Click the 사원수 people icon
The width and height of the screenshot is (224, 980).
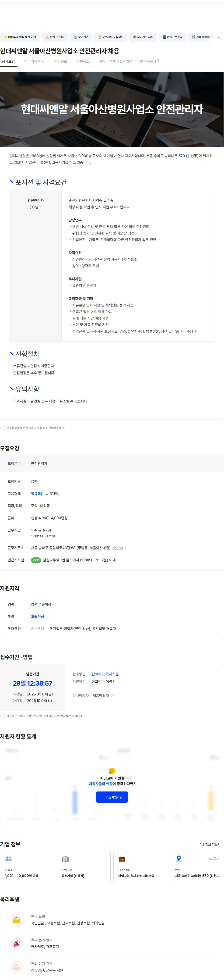click(x=9, y=859)
